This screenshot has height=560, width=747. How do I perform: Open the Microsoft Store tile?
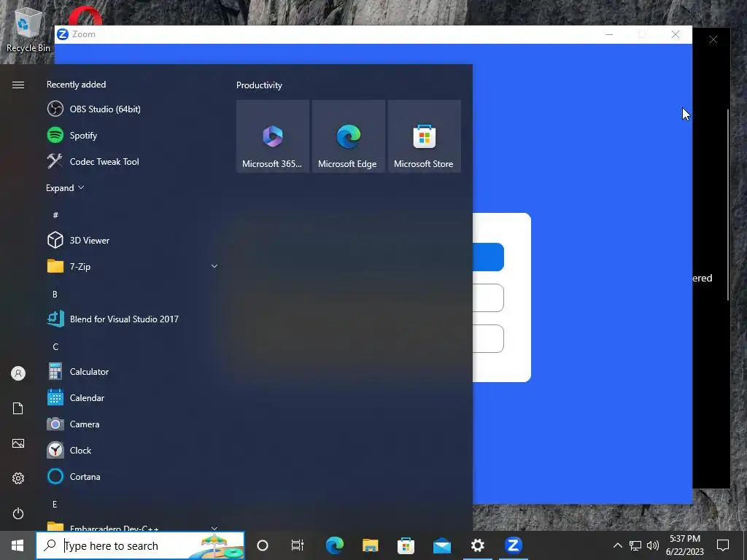(424, 136)
